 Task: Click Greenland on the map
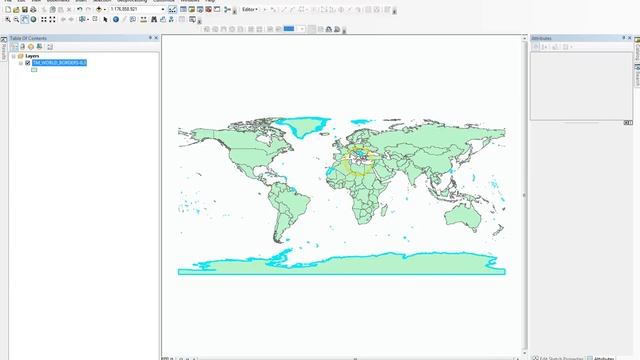(x=304, y=126)
